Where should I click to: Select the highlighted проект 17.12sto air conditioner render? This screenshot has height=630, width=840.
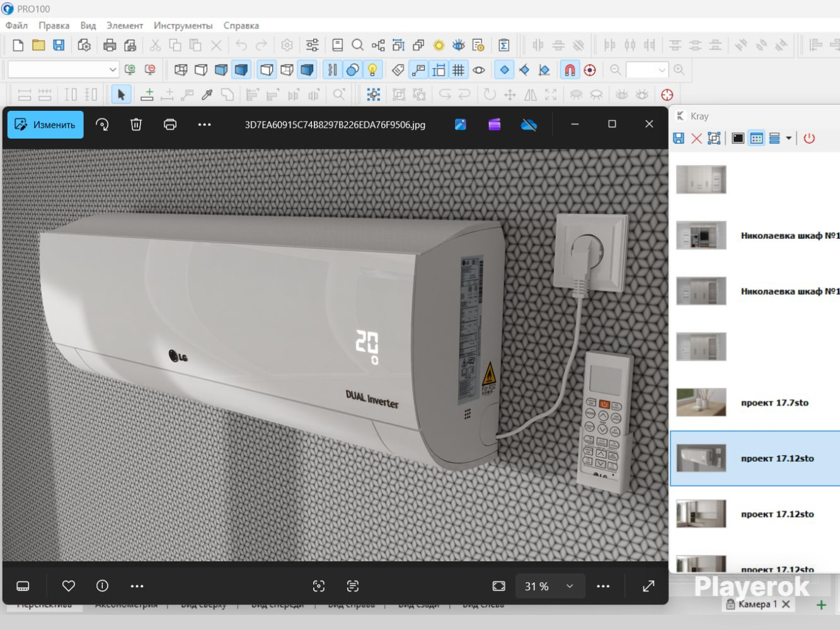pyautogui.click(x=755, y=458)
